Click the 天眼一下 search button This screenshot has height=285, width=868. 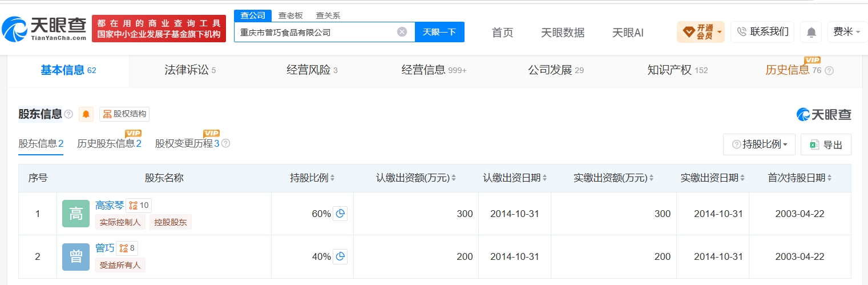[439, 32]
